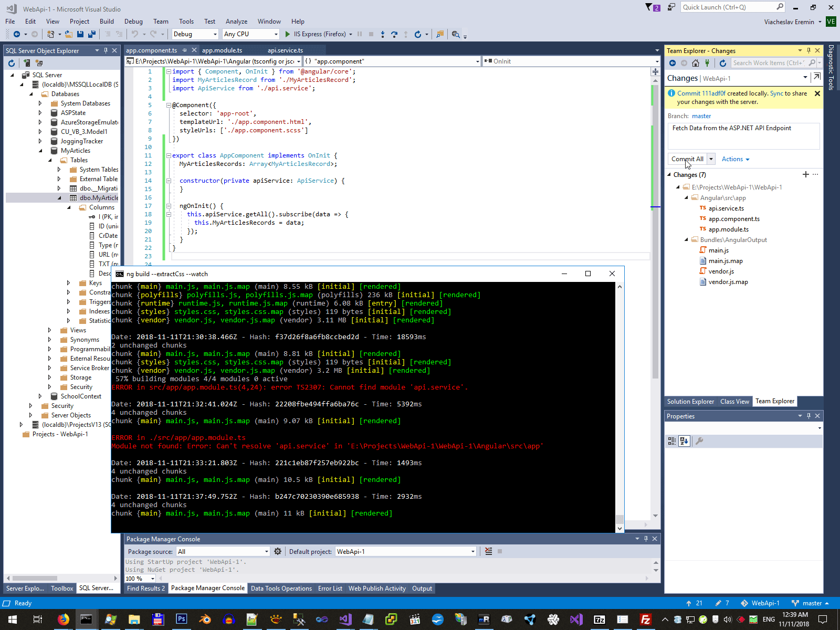This screenshot has height=630, width=840.
Task: Refresh the SQL Server Object Explorer
Action: (x=12, y=63)
